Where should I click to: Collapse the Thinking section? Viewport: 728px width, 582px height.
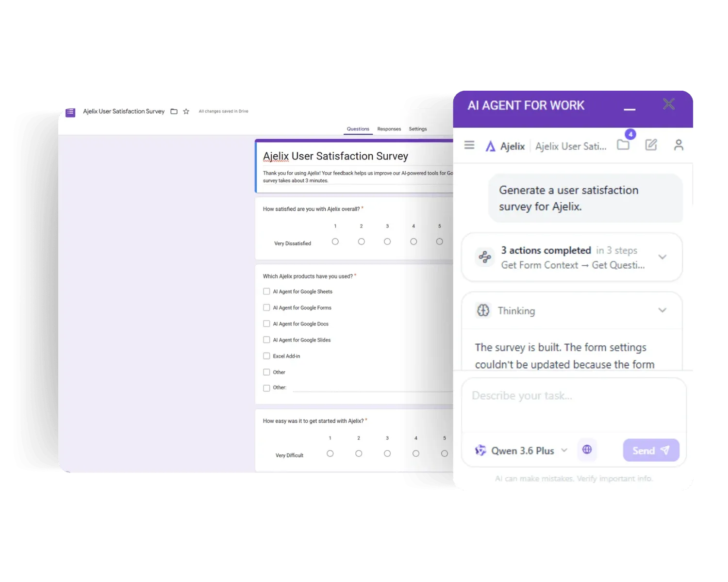click(x=662, y=310)
